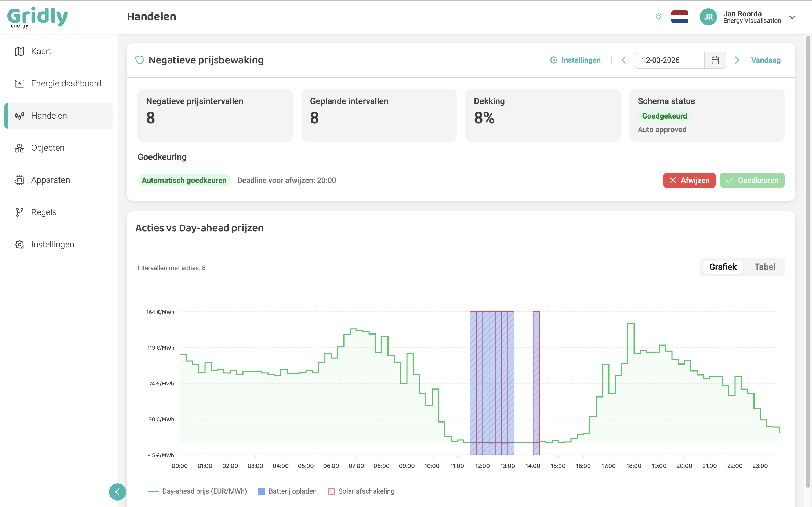
Task: Click the Vandaag link
Action: click(x=765, y=60)
